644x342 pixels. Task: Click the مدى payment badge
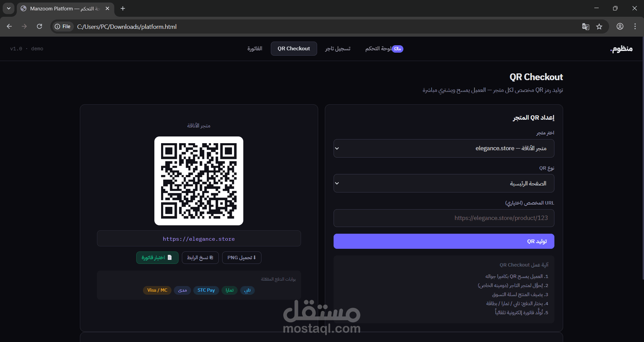tap(183, 290)
